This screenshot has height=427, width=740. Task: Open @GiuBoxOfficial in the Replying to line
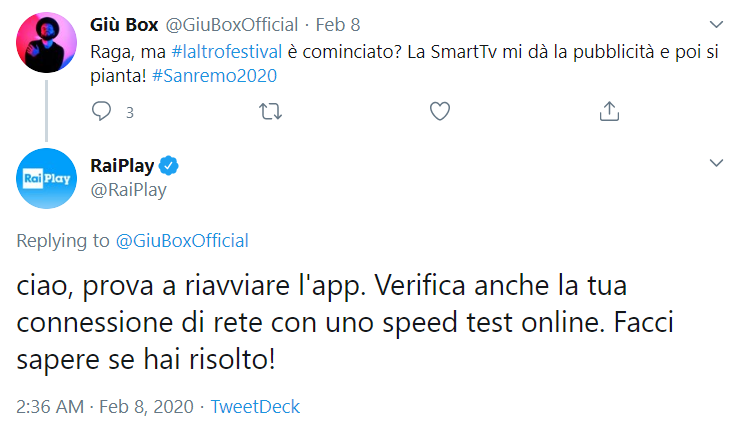[183, 240]
